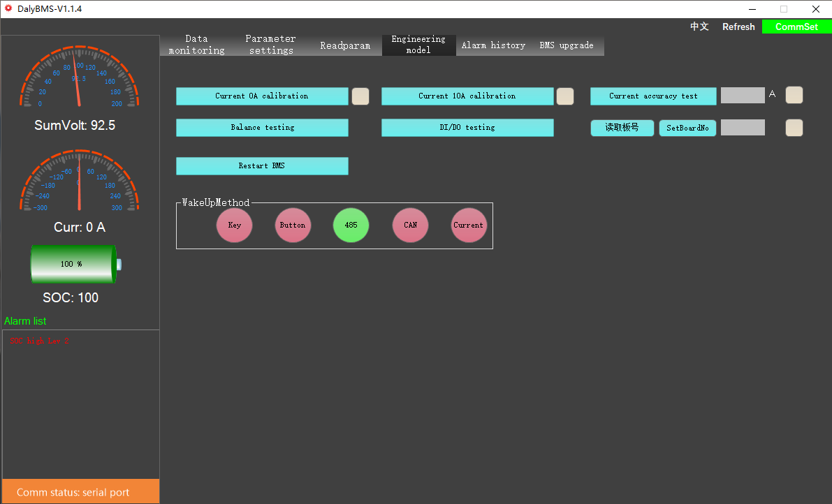Select the CAN wake-up method
This screenshot has width=832, height=504.
coord(410,225)
